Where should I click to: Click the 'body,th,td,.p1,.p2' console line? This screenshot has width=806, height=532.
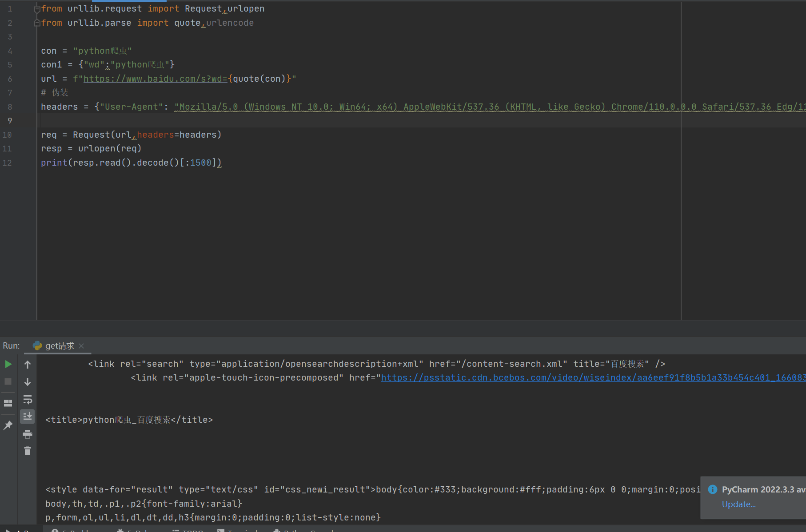pyautogui.click(x=144, y=504)
